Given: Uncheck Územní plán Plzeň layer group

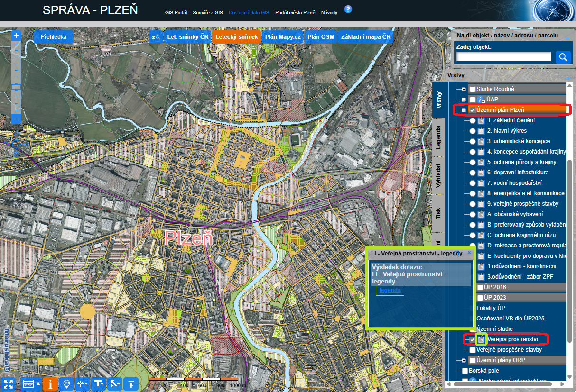Looking at the screenshot, I should (x=473, y=110).
